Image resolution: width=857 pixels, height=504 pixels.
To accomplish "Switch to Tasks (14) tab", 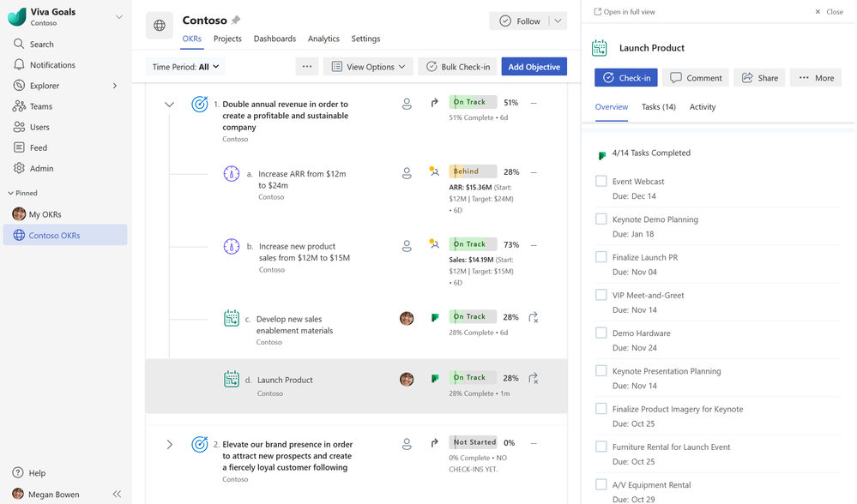I will [x=659, y=107].
